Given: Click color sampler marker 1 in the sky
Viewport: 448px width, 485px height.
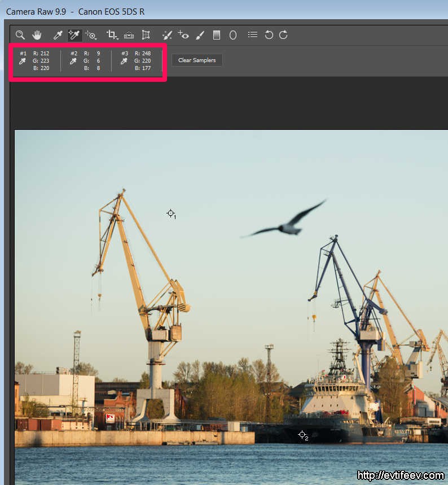Looking at the screenshot, I should pos(170,213).
